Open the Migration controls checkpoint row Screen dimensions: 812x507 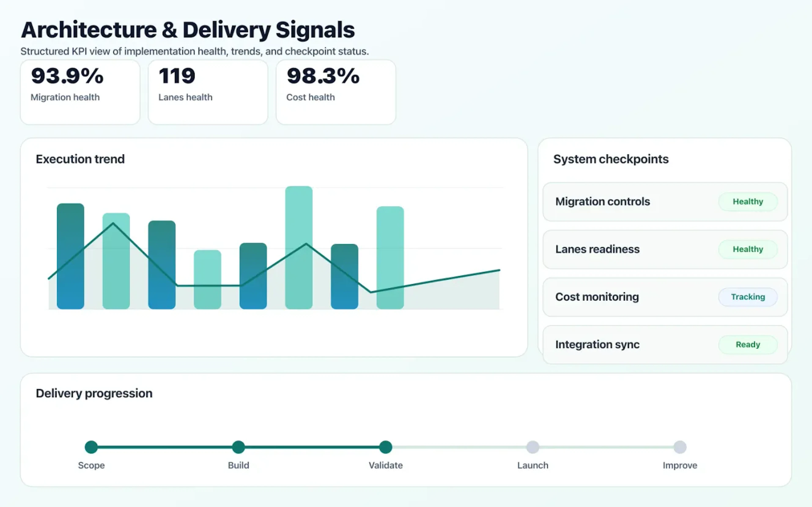(x=638, y=202)
